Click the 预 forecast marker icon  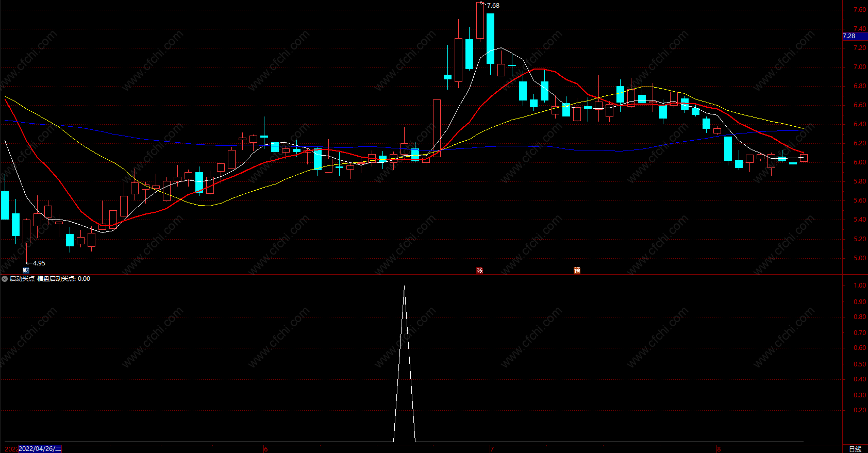tap(577, 271)
